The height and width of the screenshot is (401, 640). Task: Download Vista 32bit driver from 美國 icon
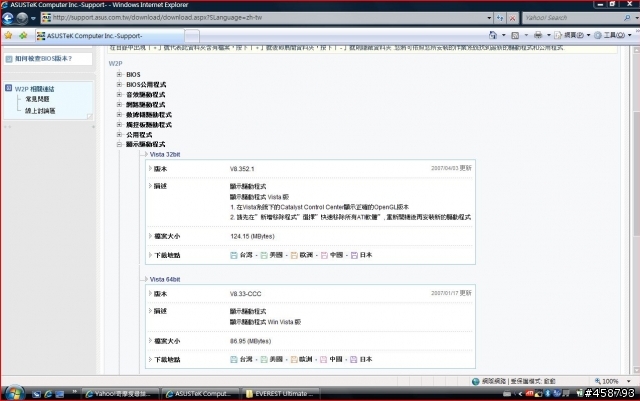coord(264,255)
